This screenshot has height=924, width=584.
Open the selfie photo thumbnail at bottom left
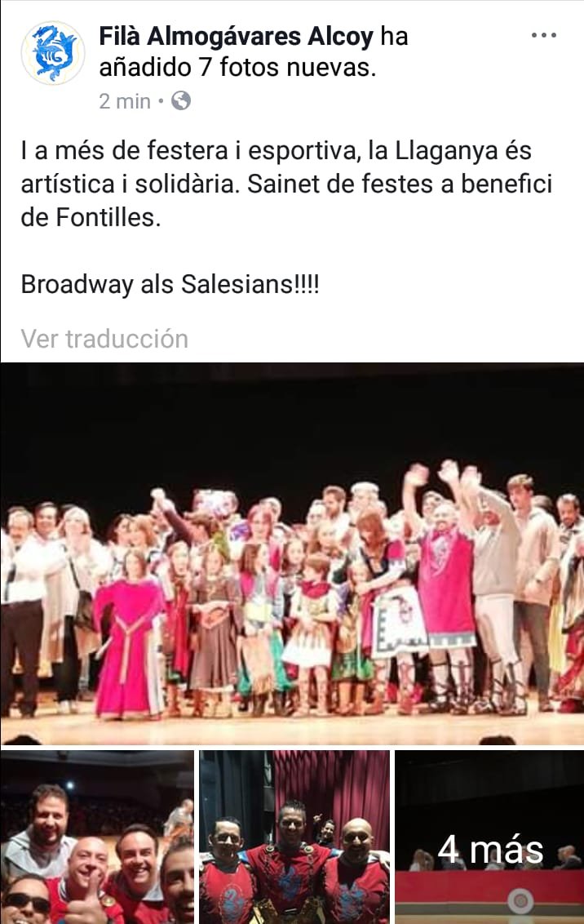[96, 837]
